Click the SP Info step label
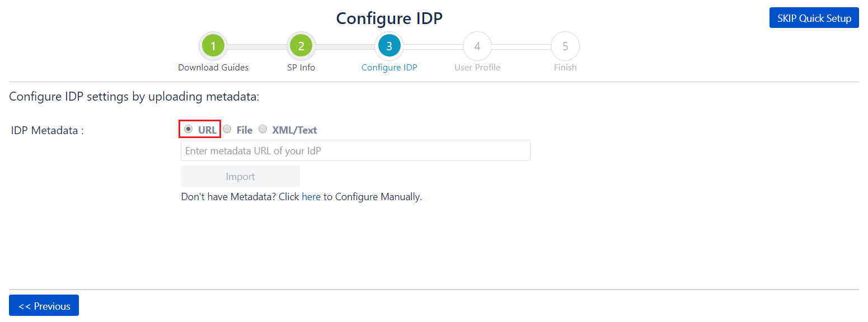 pyautogui.click(x=301, y=68)
